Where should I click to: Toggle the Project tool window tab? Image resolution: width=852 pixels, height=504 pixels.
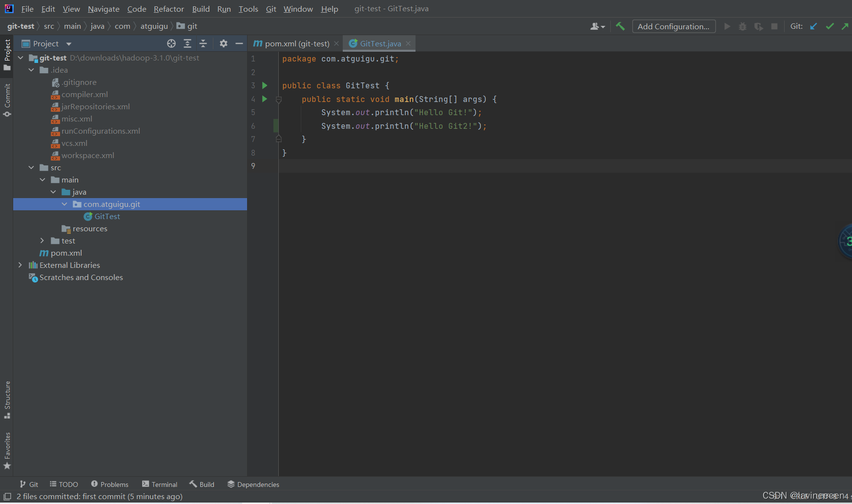[x=7, y=55]
